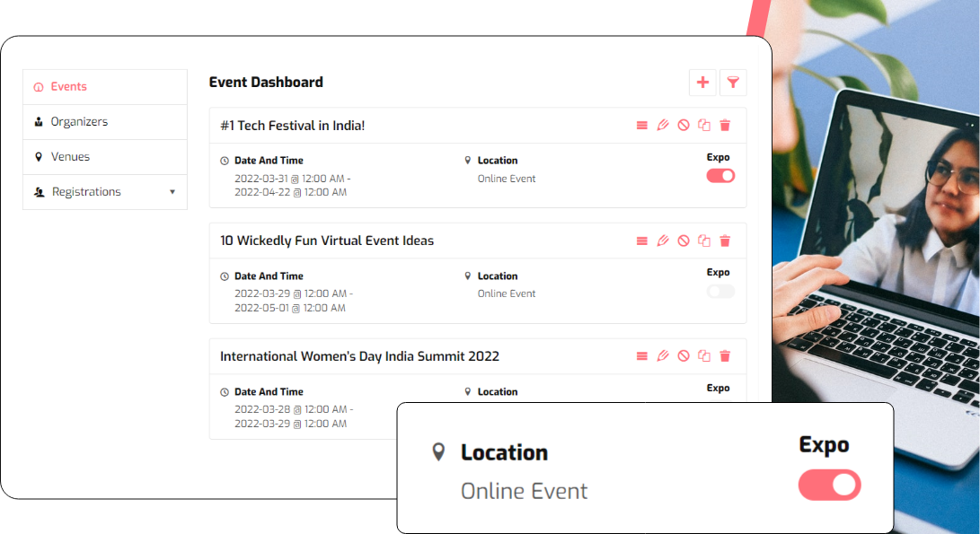Click the #1 Tech Festival in India event title

click(293, 125)
